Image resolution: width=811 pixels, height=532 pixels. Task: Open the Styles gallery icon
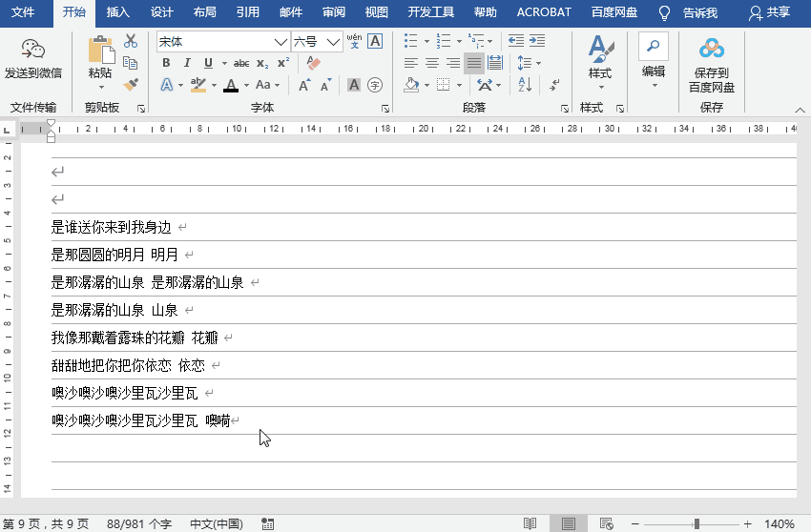[600, 50]
